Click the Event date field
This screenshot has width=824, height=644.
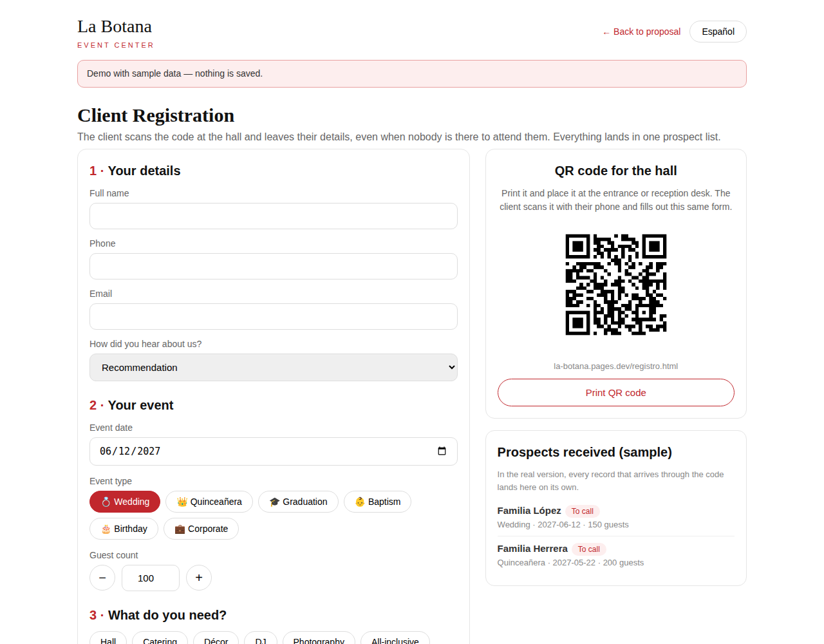(x=274, y=451)
